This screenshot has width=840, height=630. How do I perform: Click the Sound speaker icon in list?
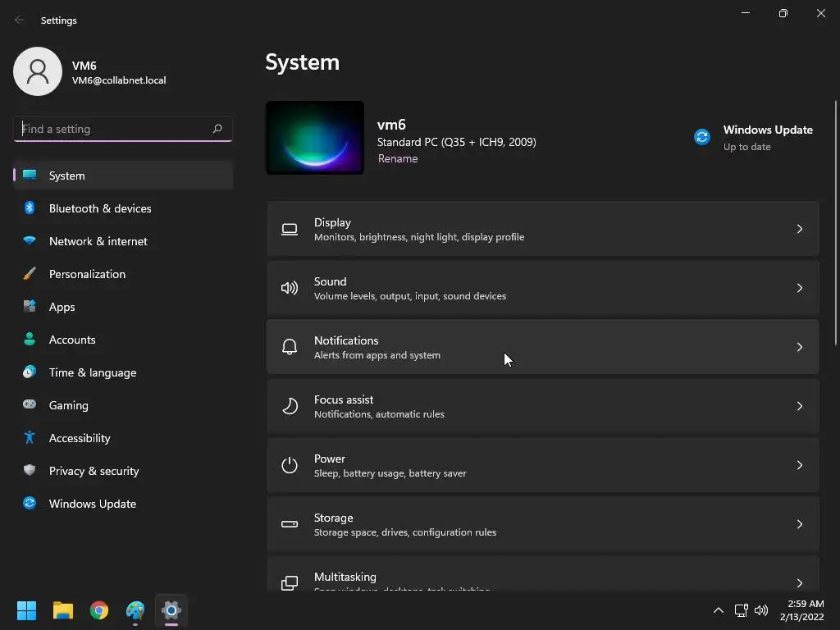pos(290,288)
